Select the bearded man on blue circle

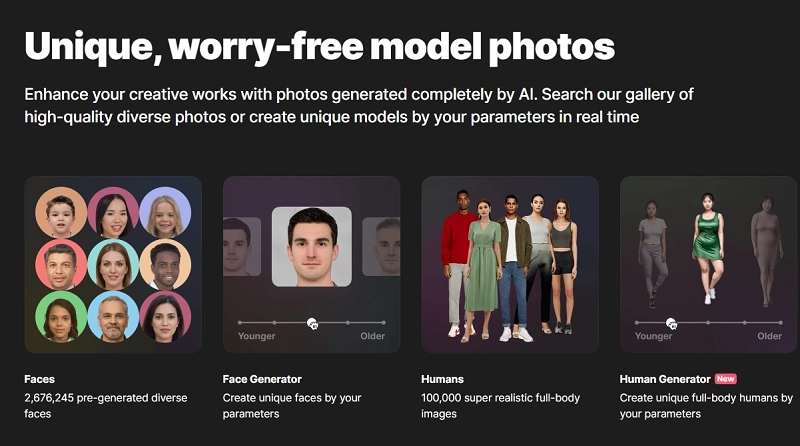pyautogui.click(x=113, y=317)
